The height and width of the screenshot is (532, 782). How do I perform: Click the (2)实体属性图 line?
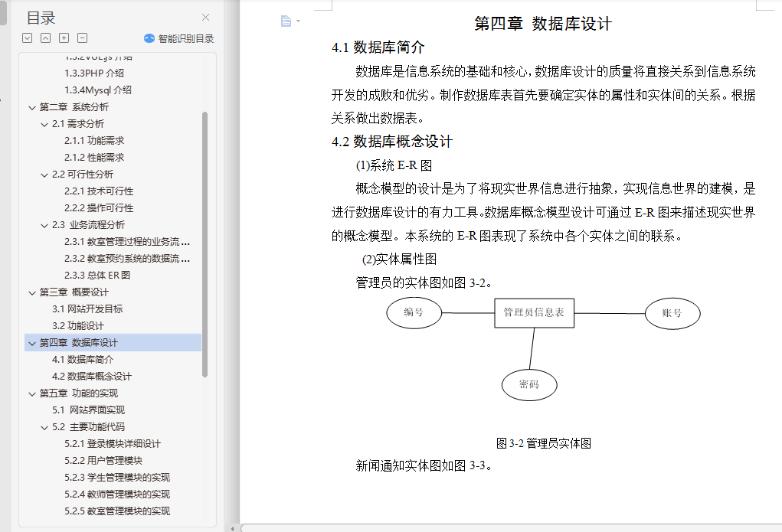[400, 259]
